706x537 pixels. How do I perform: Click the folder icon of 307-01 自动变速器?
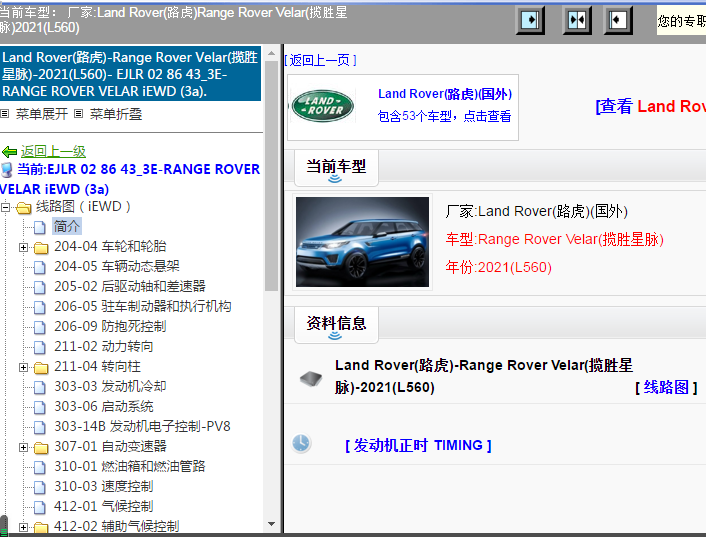[x=41, y=448]
